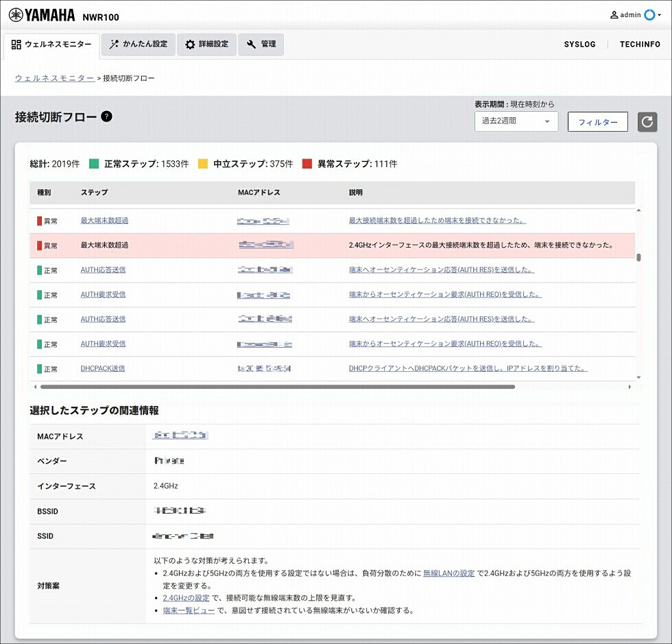Click the red abnormal steps legend square

307,164
